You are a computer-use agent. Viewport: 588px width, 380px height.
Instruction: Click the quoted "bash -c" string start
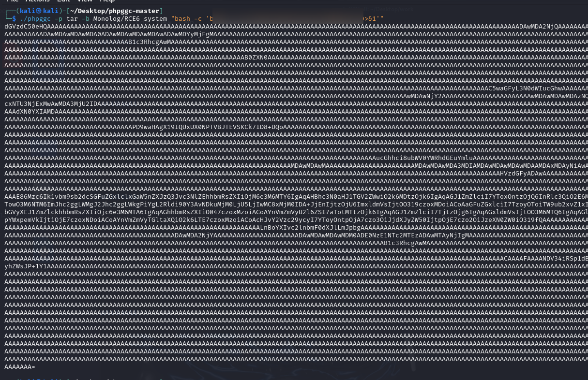pos(193,18)
